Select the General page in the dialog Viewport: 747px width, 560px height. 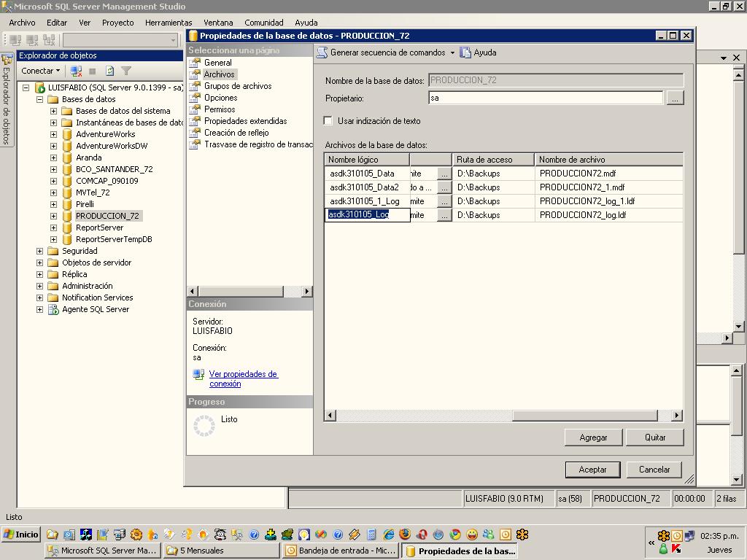pyautogui.click(x=217, y=63)
